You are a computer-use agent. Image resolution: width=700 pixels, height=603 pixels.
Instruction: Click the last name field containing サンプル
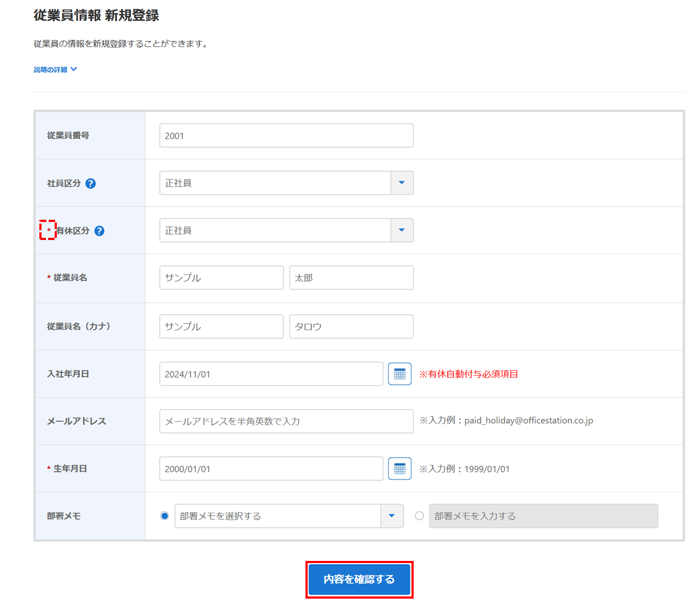[x=221, y=278]
